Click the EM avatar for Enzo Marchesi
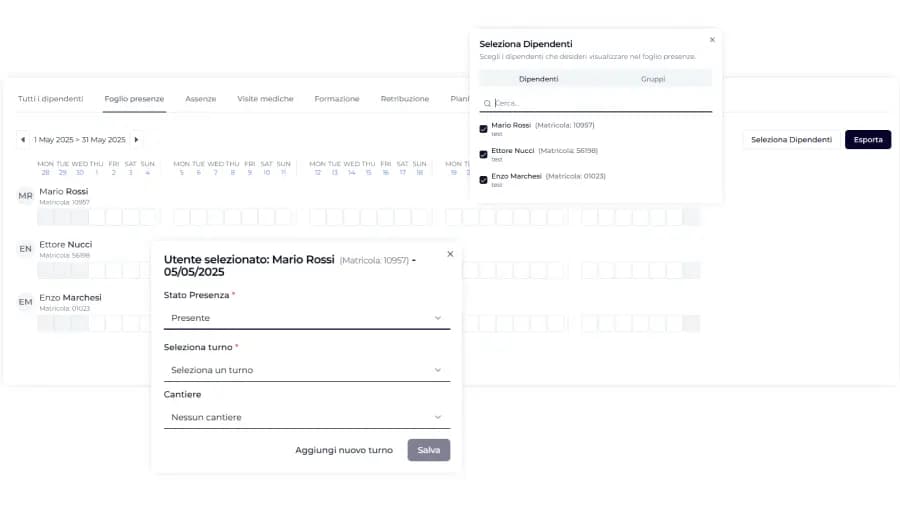 (x=25, y=302)
